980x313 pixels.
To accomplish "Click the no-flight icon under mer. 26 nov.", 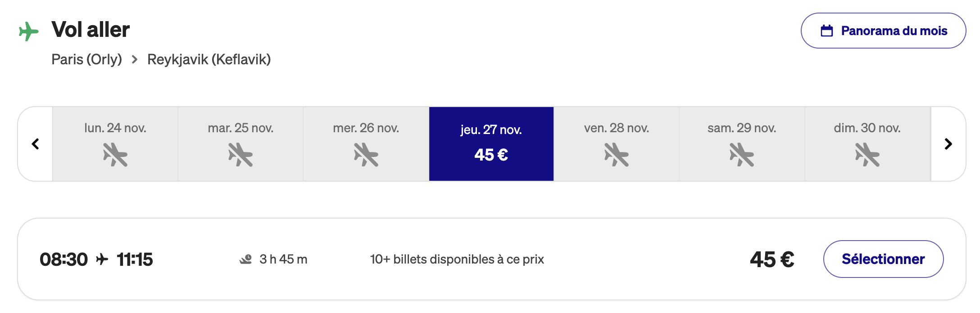I will coord(366,155).
